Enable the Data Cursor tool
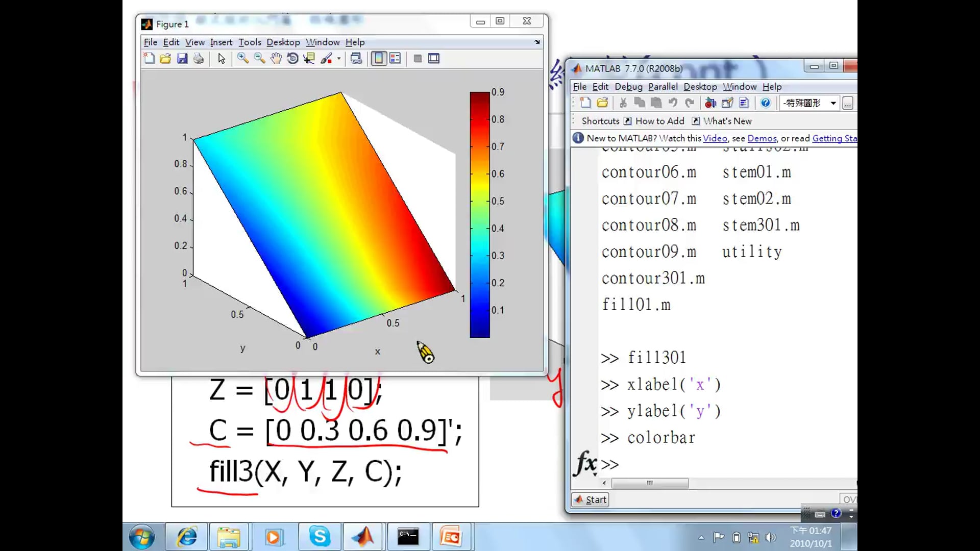The height and width of the screenshot is (551, 980). 309,59
